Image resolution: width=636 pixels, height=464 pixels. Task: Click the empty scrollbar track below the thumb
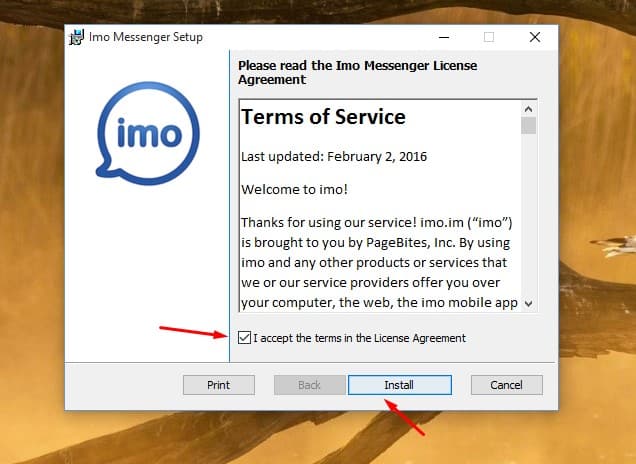[x=528, y=220]
